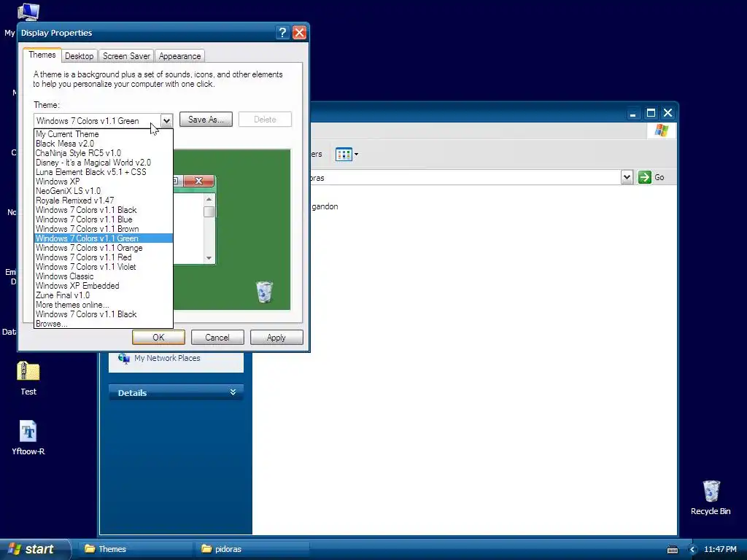Click the Views icon in Explorer toolbar
This screenshot has height=560, width=747.
[x=343, y=155]
